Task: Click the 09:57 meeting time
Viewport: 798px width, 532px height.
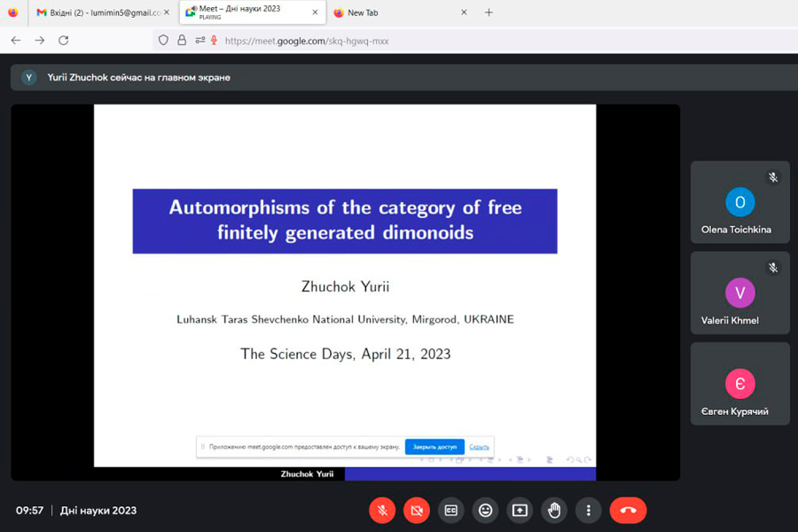Action: pyautogui.click(x=29, y=510)
